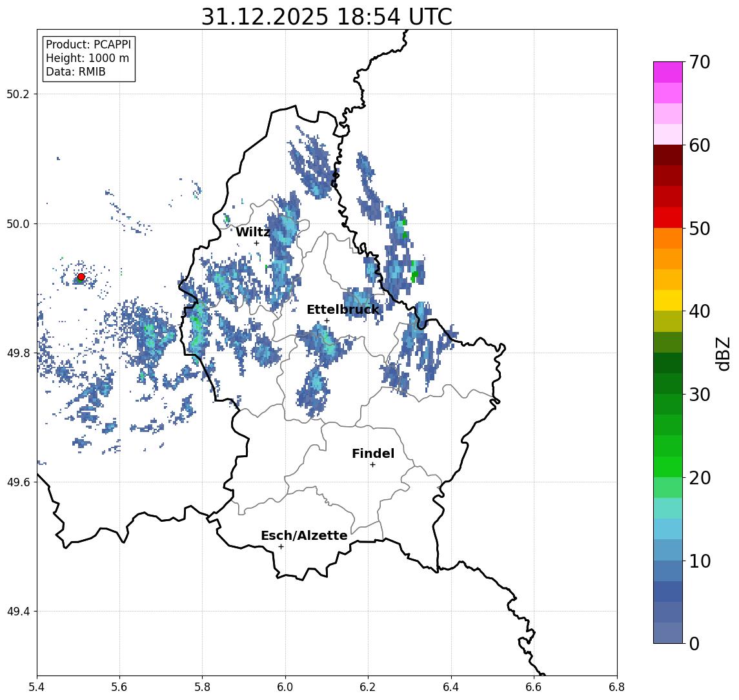Click the longitude axis label 6.8

pyautogui.click(x=617, y=687)
